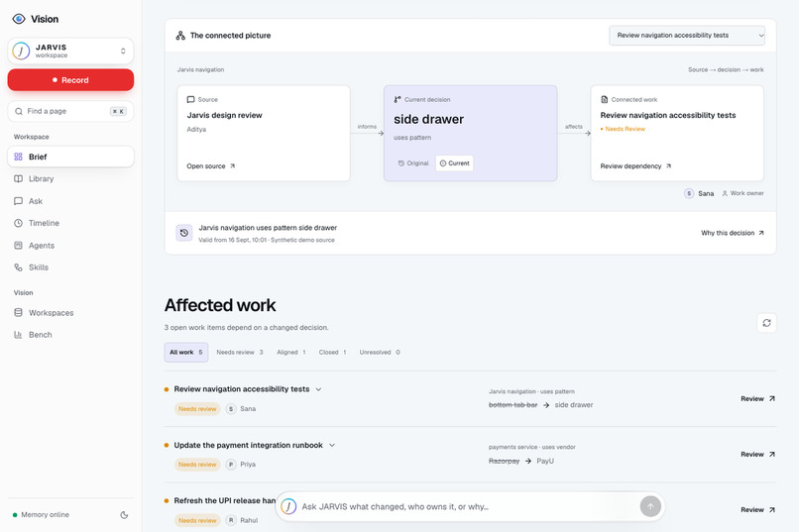Open Brief in the sidebar
This screenshot has height=532, width=799.
(x=70, y=157)
